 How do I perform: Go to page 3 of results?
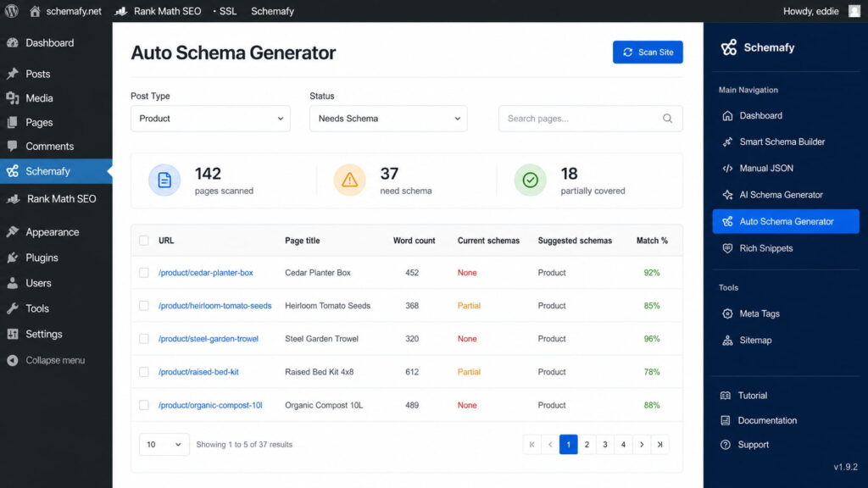coord(605,444)
